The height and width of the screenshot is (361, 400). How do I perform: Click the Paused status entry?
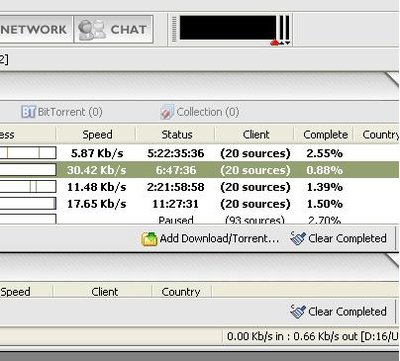pyautogui.click(x=176, y=220)
